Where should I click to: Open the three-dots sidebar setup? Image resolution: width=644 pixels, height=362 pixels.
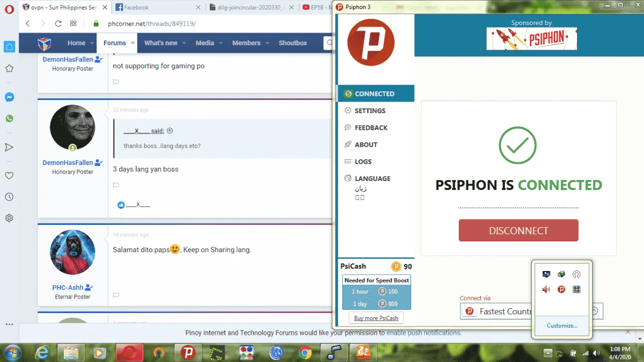click(x=9, y=325)
